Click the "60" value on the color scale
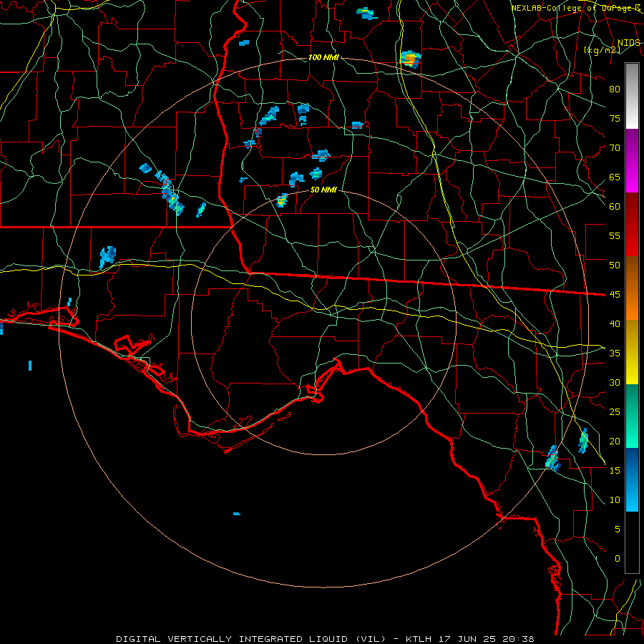This screenshot has width=644, height=644. [x=615, y=207]
